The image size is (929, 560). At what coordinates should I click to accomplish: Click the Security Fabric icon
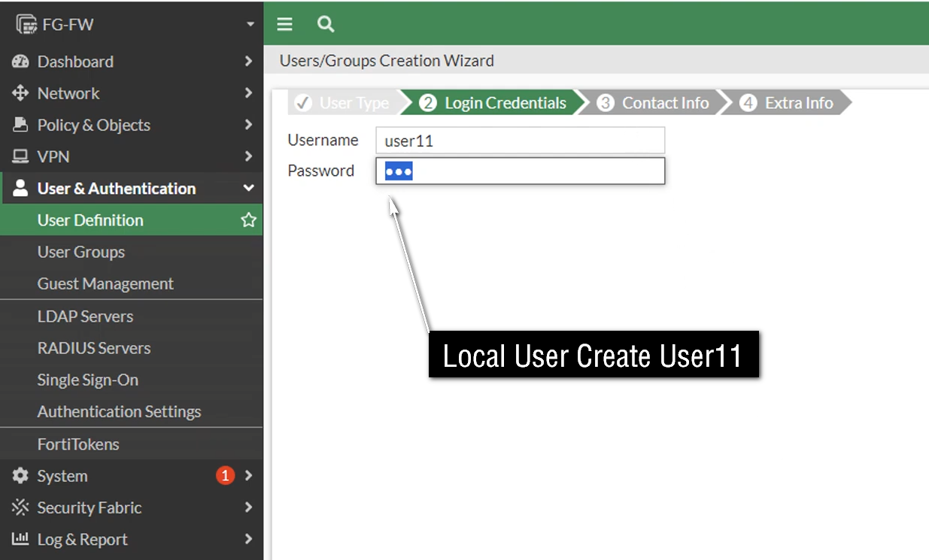(x=20, y=507)
